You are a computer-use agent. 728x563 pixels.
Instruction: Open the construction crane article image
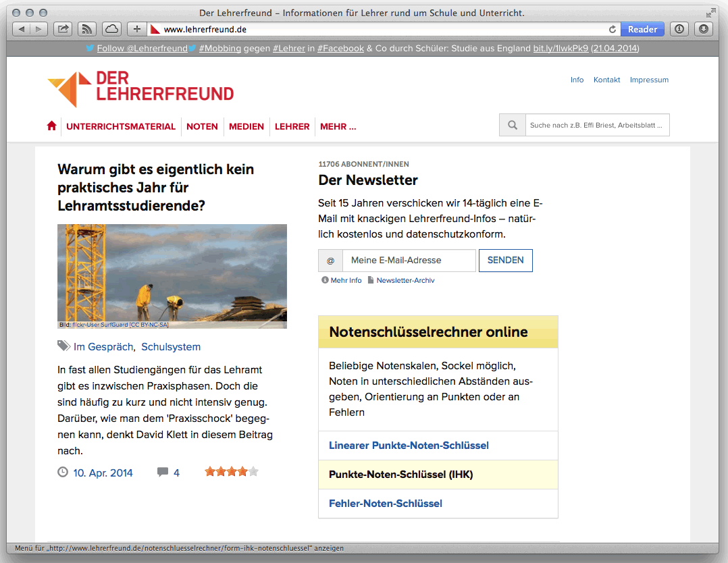[172, 276]
